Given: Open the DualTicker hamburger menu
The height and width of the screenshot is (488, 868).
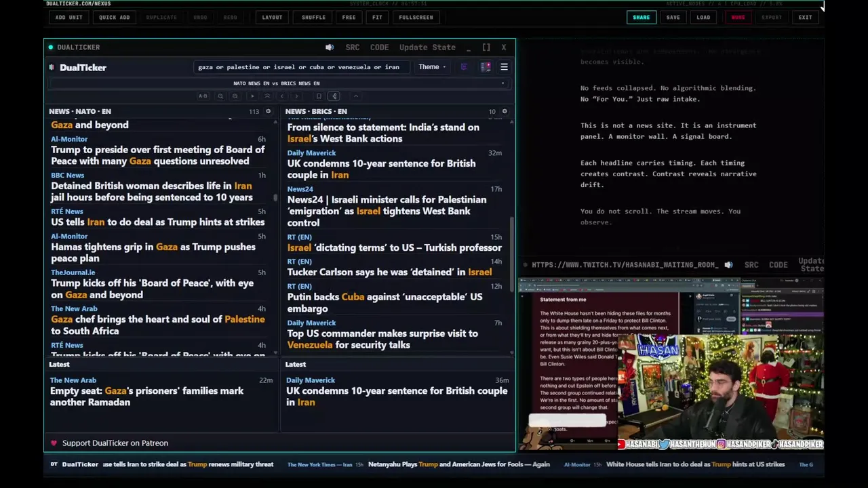Looking at the screenshot, I should pyautogui.click(x=504, y=67).
